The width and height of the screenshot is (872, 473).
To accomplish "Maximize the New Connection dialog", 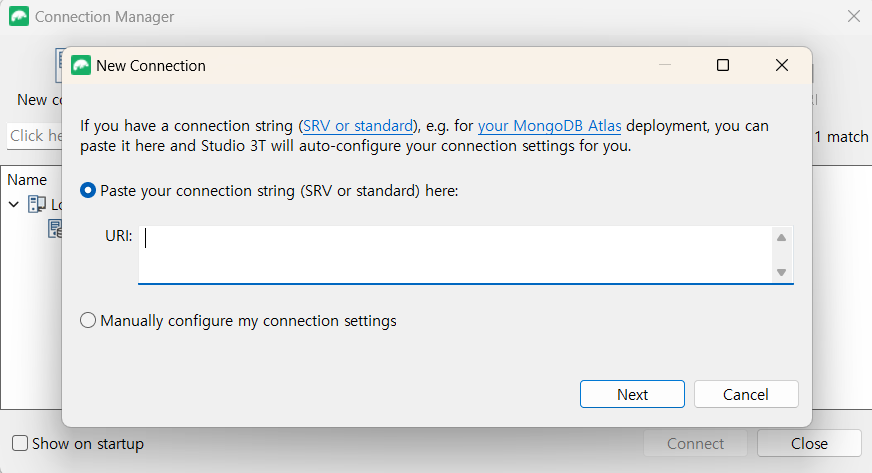I will [723, 65].
